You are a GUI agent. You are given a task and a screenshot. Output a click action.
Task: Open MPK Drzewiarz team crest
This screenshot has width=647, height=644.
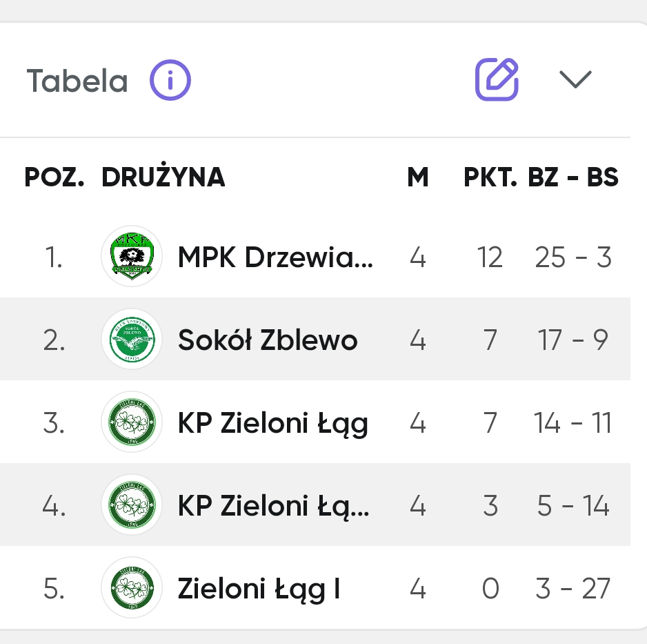point(132,256)
